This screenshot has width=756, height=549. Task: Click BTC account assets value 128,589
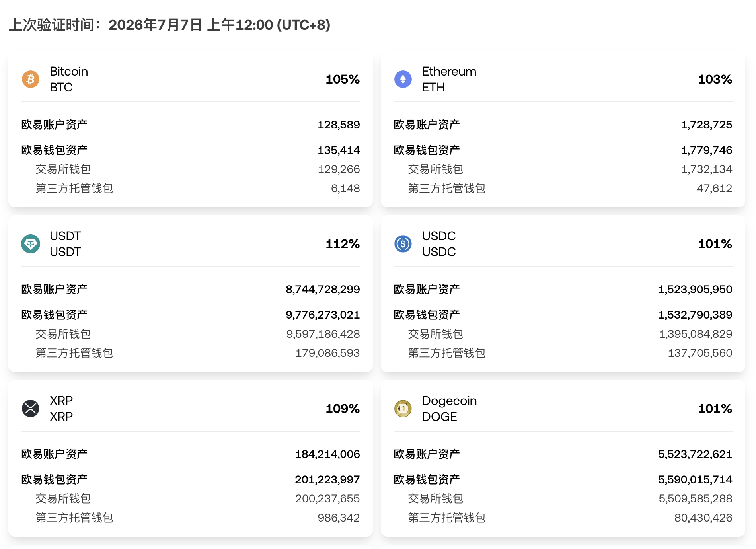(x=339, y=125)
